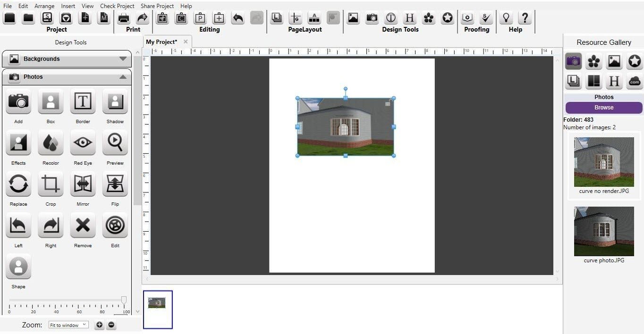The height and width of the screenshot is (334, 644).
Task: Click the Shape photo tool
Action: (18, 266)
